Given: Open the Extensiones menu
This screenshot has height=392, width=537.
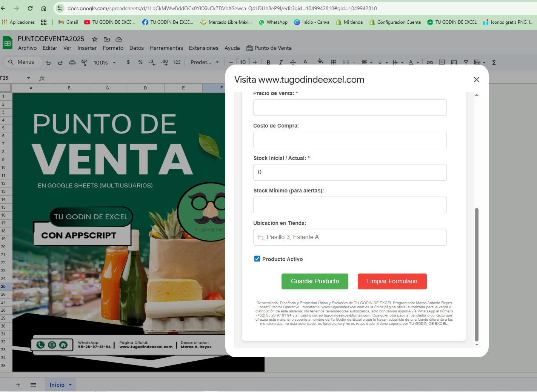Looking at the screenshot, I should click(204, 48).
